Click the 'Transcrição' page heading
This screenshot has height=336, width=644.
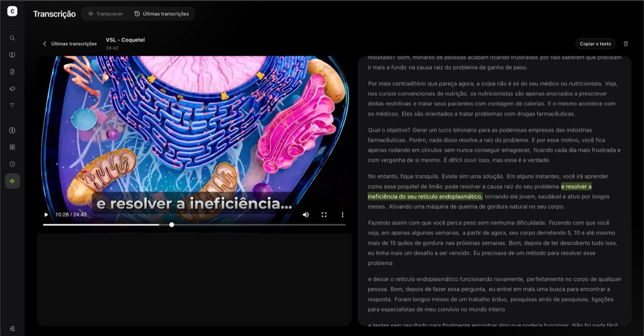pyautogui.click(x=54, y=14)
